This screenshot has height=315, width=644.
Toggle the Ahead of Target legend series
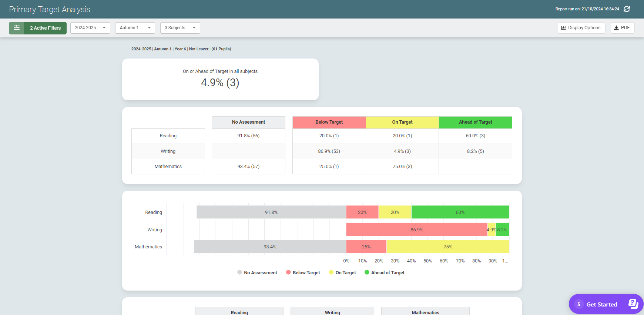[385, 273]
